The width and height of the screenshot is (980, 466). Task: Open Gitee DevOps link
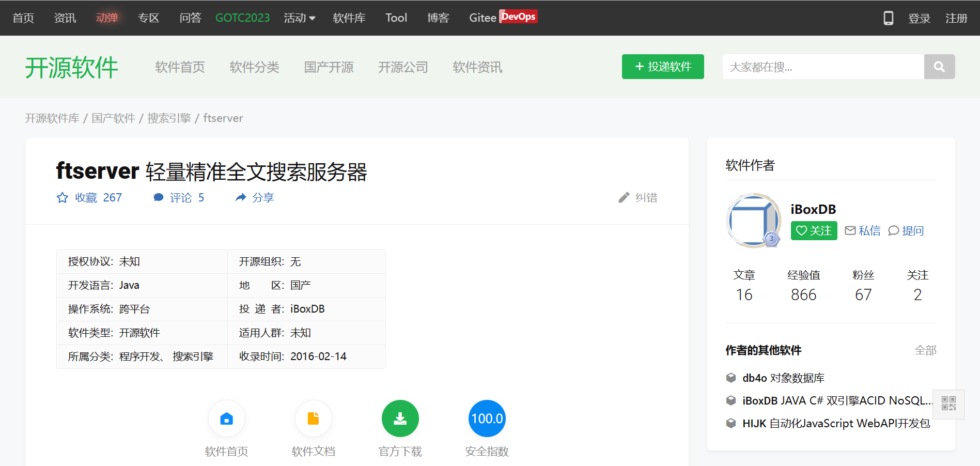[503, 17]
